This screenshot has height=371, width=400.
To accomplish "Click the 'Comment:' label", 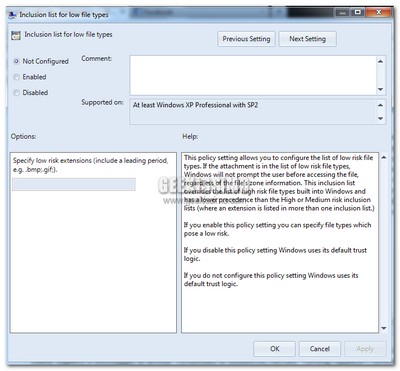I will (x=97, y=58).
